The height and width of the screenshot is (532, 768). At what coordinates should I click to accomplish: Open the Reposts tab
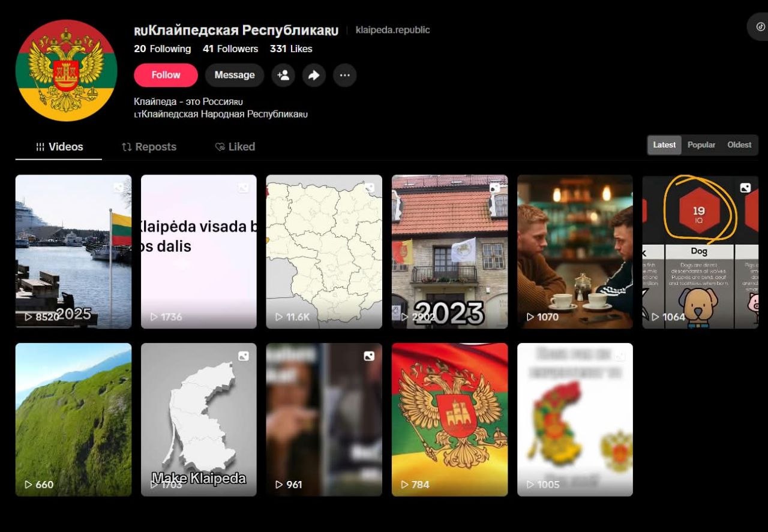pos(149,147)
